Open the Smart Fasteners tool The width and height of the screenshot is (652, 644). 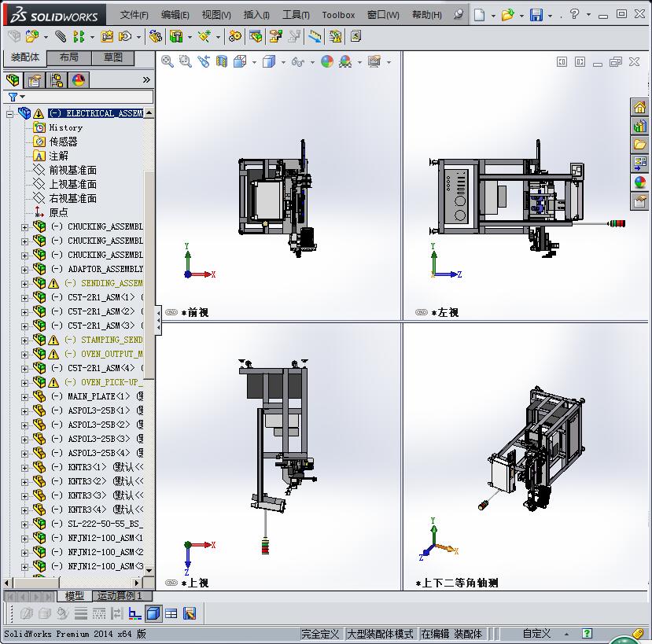click(x=107, y=37)
